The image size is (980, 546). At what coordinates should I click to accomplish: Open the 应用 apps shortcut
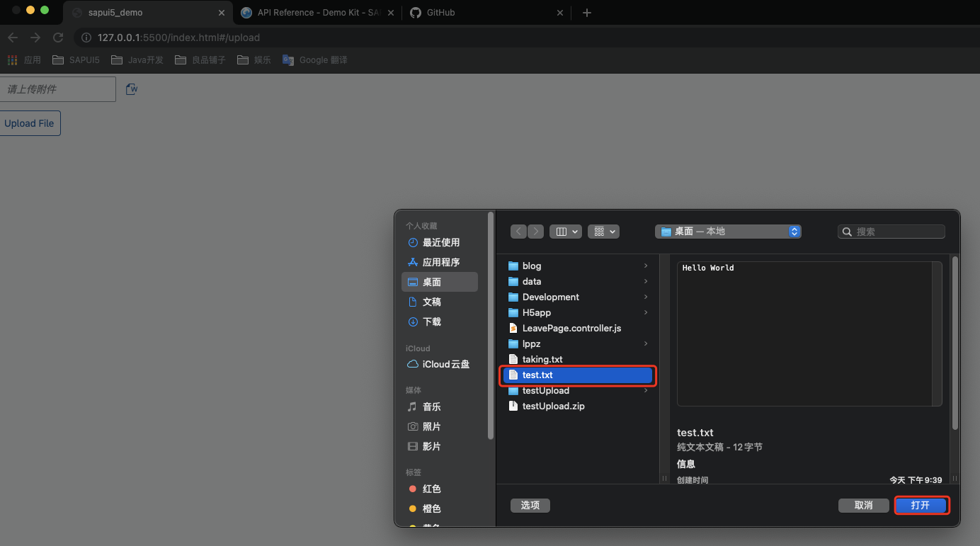tap(24, 60)
